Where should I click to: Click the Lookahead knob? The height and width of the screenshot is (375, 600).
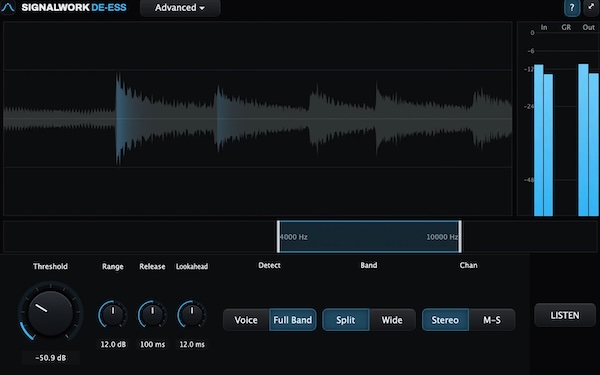192,315
